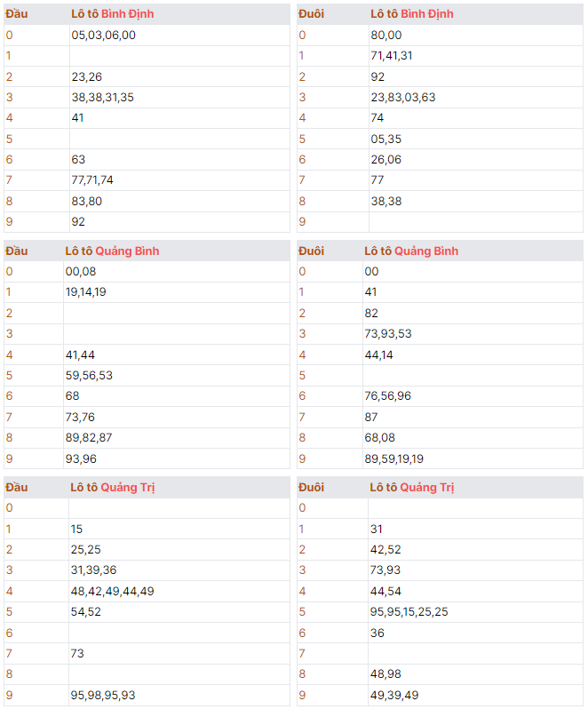Select the Quảng Bình Đuôi cell showing 76,56,96
Viewport: 588px width, 709px height.
tap(473, 396)
